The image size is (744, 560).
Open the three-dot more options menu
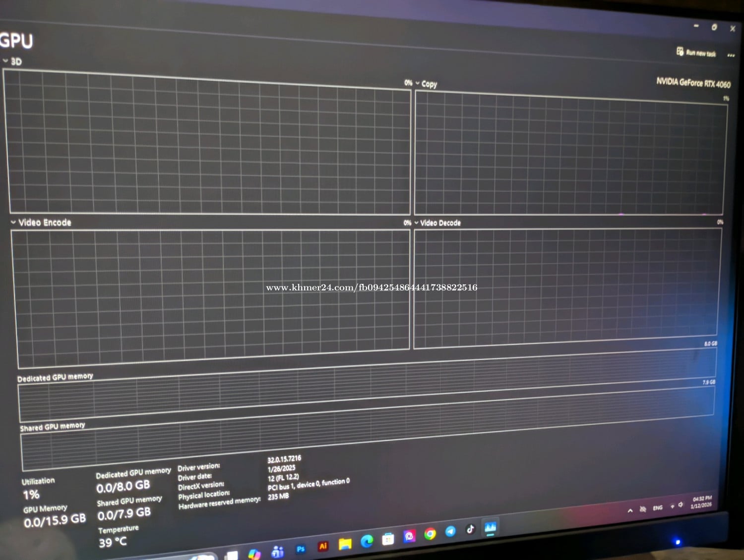pyautogui.click(x=731, y=55)
